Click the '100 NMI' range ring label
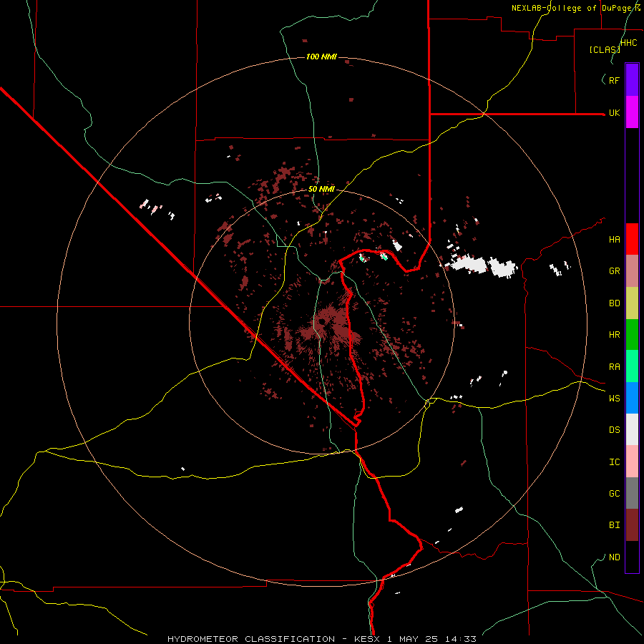The height and width of the screenshot is (644, 644). [x=321, y=57]
